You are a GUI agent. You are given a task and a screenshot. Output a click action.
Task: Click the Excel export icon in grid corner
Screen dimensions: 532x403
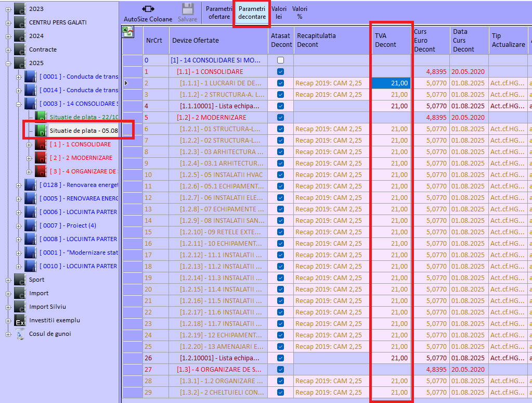[127, 33]
